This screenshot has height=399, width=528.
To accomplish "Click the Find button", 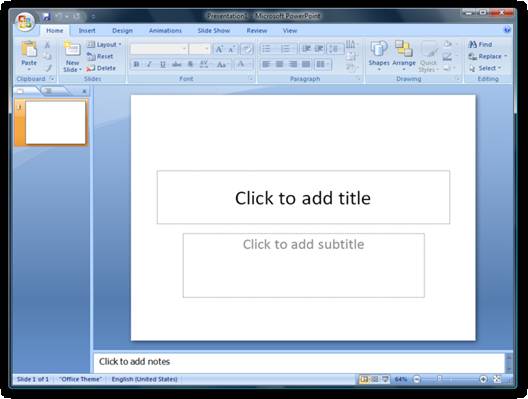I will tap(481, 44).
